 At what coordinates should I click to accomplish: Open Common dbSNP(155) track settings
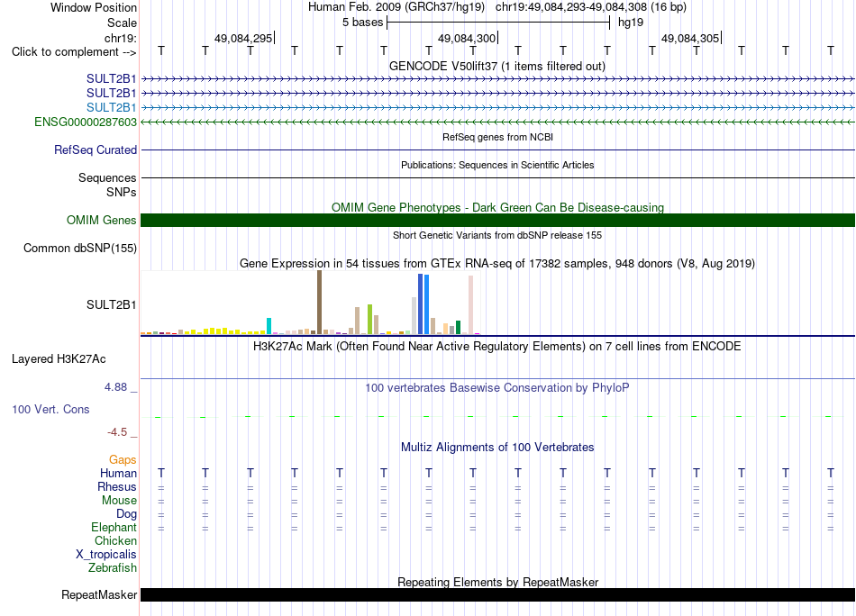(80, 249)
